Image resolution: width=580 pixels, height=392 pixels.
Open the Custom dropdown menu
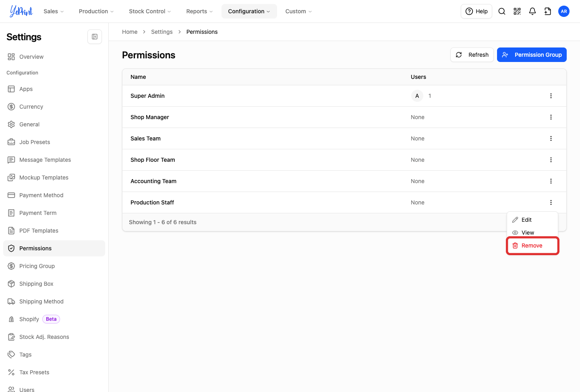pos(298,11)
